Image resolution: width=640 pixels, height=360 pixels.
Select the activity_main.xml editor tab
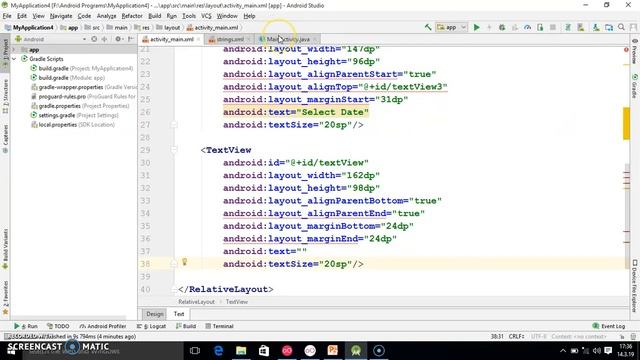pos(171,39)
